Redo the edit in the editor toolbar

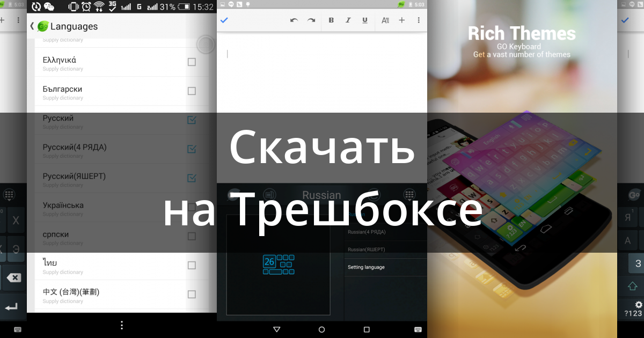coord(311,20)
